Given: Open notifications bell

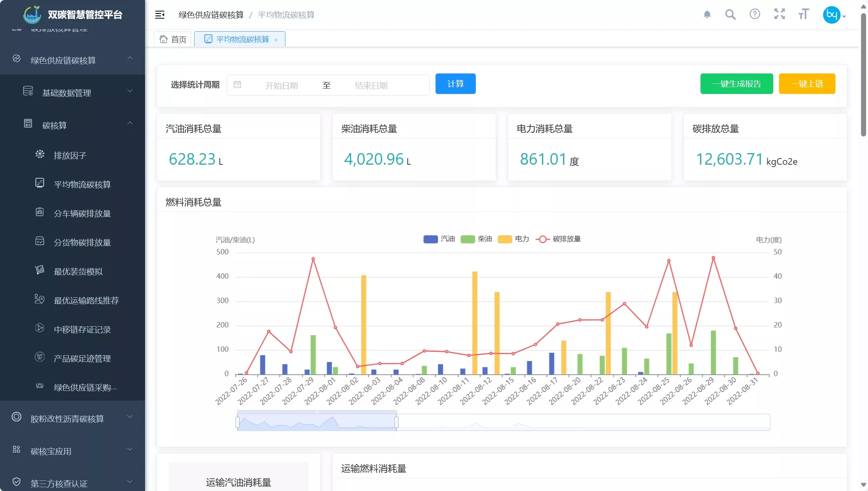Looking at the screenshot, I should click(707, 15).
